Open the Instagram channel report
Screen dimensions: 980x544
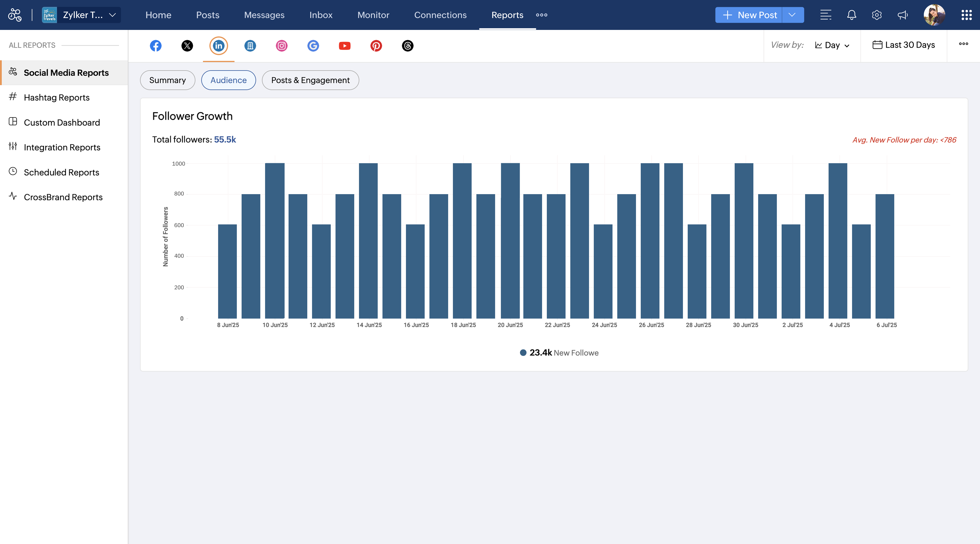282,46
